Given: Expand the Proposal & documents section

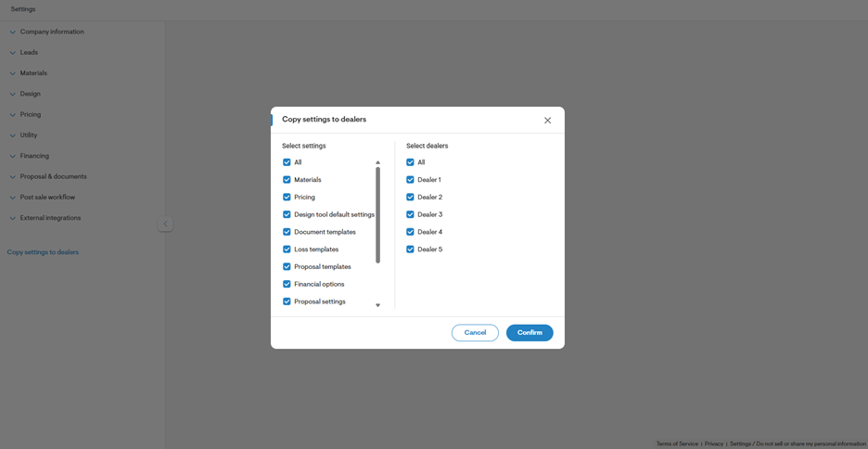Looking at the screenshot, I should click(53, 176).
